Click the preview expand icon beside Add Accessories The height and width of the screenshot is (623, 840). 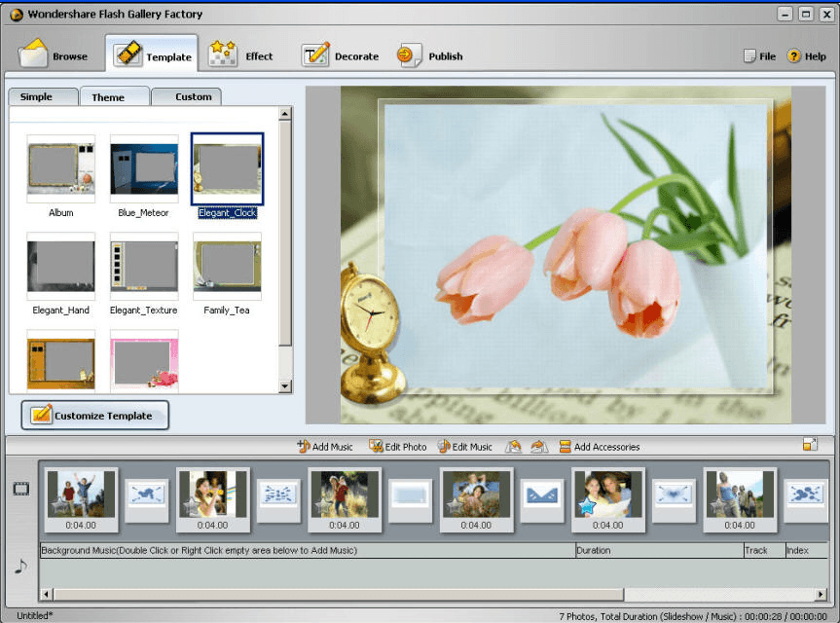[809, 445]
